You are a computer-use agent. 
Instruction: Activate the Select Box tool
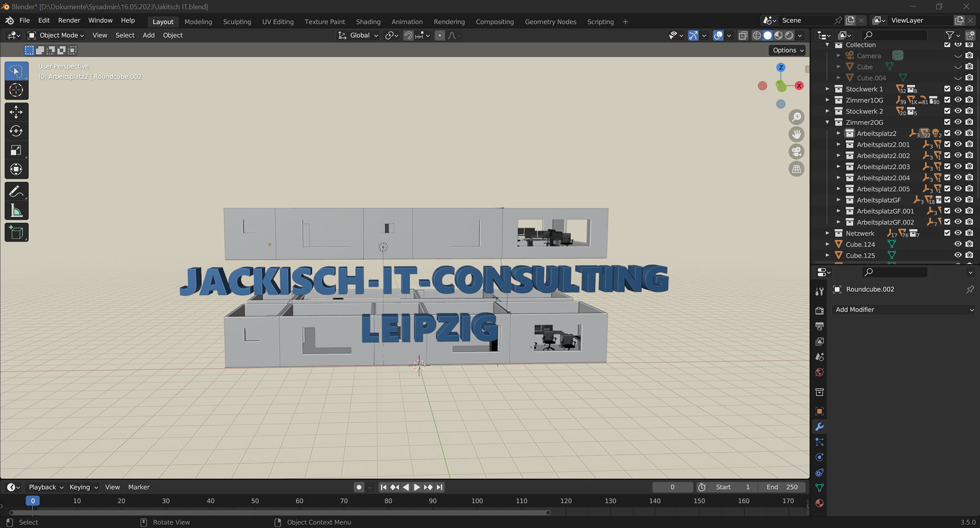tap(16, 71)
